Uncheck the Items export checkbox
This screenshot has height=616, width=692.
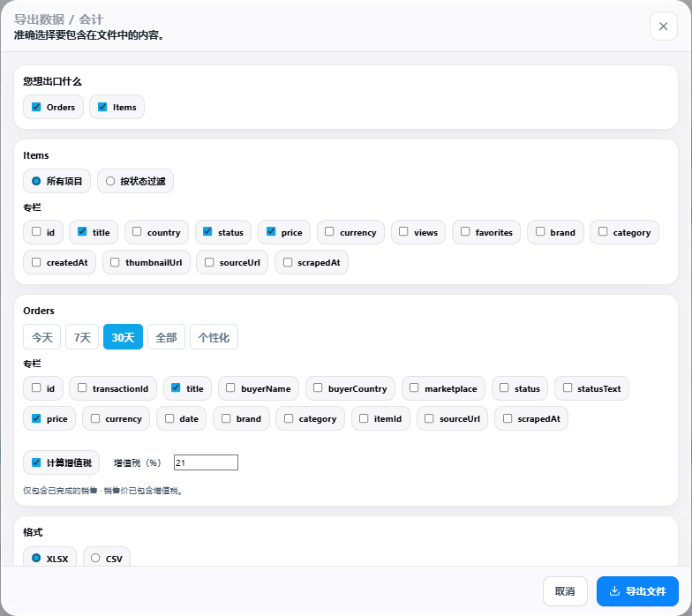[102, 107]
